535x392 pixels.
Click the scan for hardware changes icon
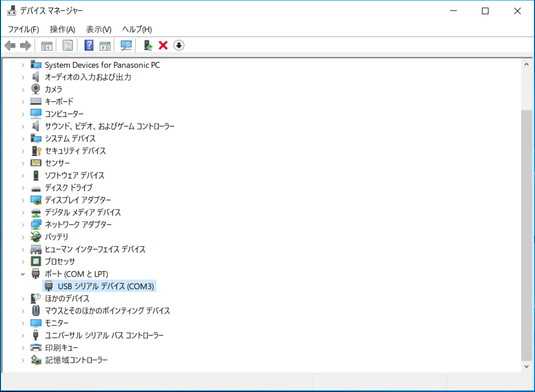point(126,45)
